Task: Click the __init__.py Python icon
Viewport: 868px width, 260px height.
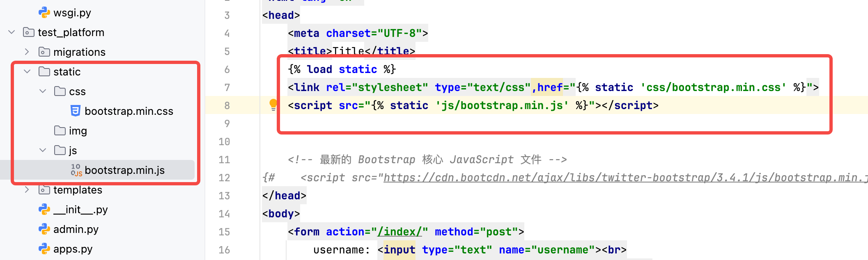Action: (x=44, y=210)
